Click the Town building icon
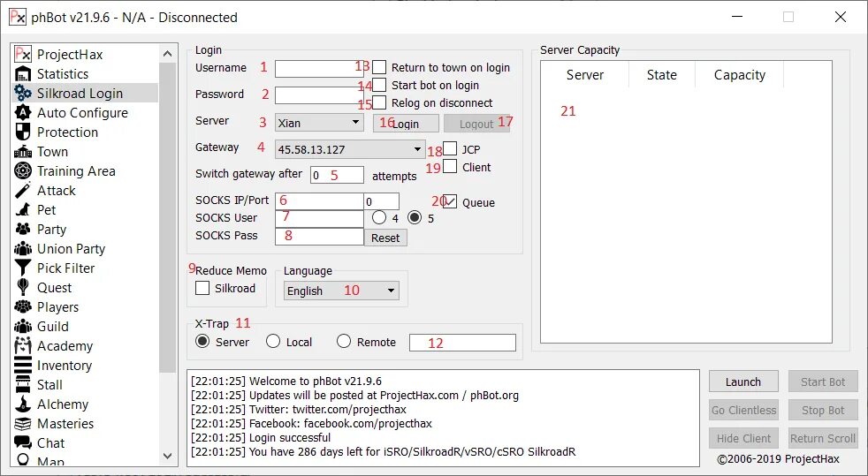 click(x=23, y=152)
